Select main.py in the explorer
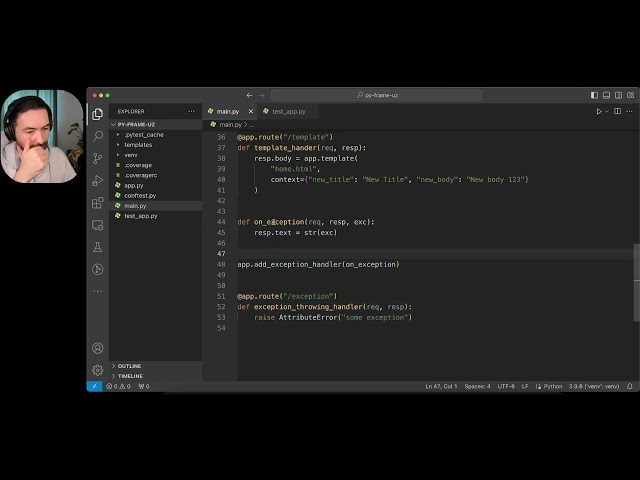Viewport: 640px width, 480px height. pyautogui.click(x=155, y=206)
